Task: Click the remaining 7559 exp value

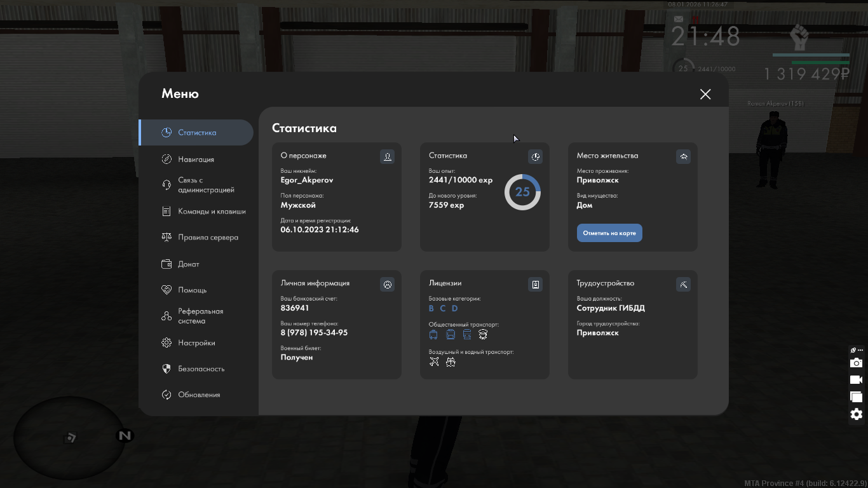Action: coord(447,205)
